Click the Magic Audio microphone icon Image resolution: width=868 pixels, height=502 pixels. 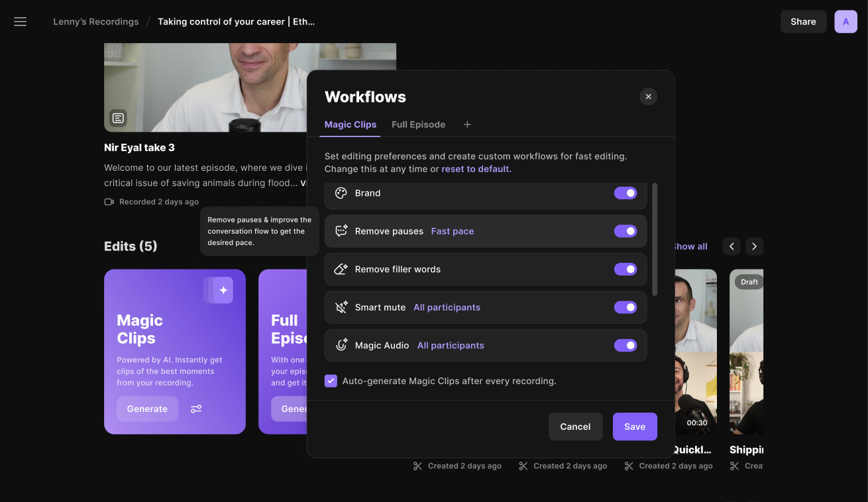pos(341,345)
